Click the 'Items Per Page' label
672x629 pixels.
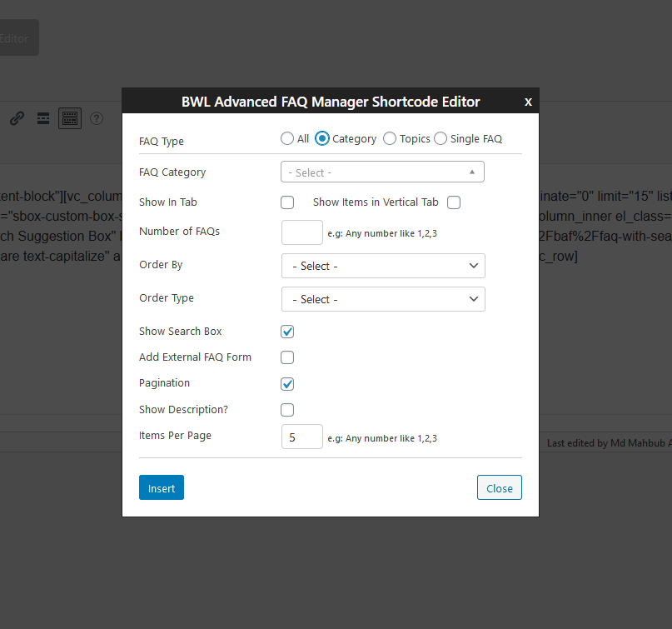(175, 436)
